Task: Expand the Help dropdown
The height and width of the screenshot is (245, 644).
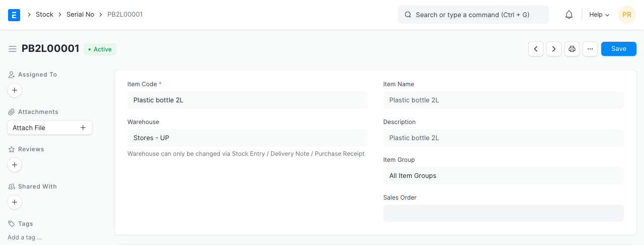Action: [599, 15]
